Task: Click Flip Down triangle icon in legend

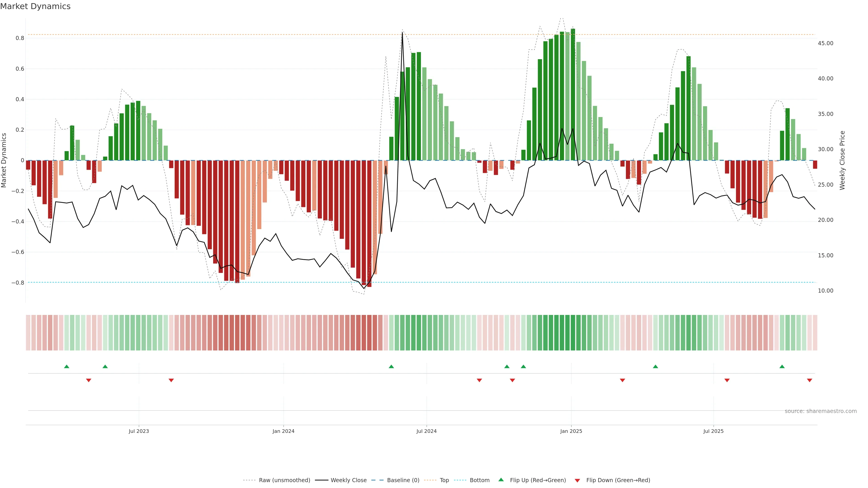Action: 577,480
